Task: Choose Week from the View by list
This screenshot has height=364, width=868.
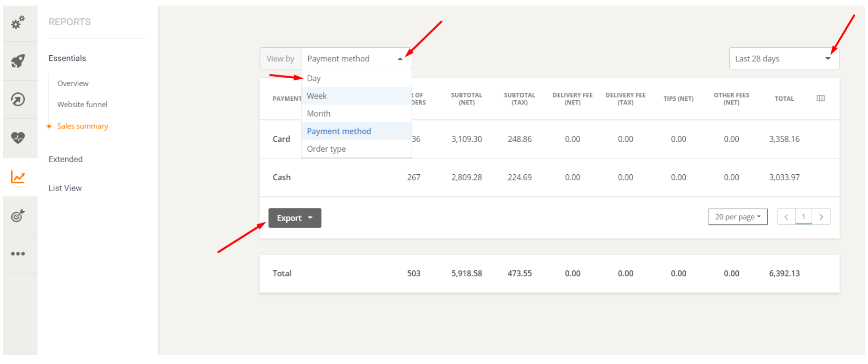Action: click(317, 96)
